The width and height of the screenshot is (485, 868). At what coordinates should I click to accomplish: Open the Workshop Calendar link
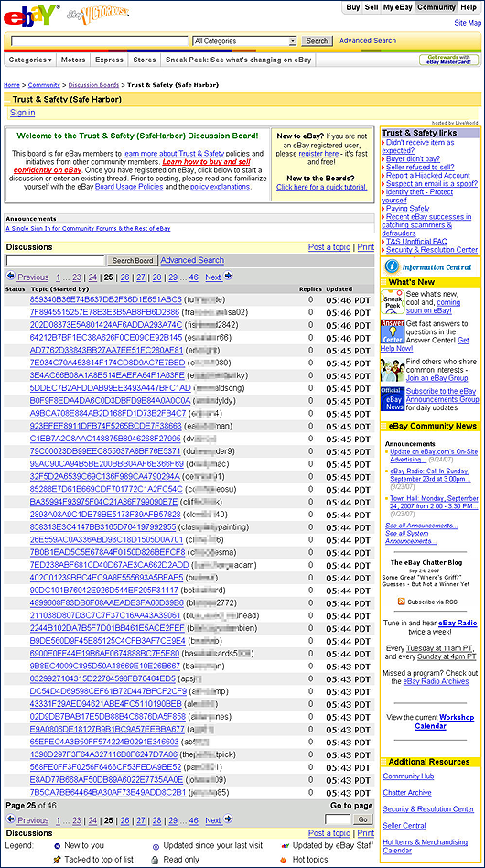(x=445, y=722)
